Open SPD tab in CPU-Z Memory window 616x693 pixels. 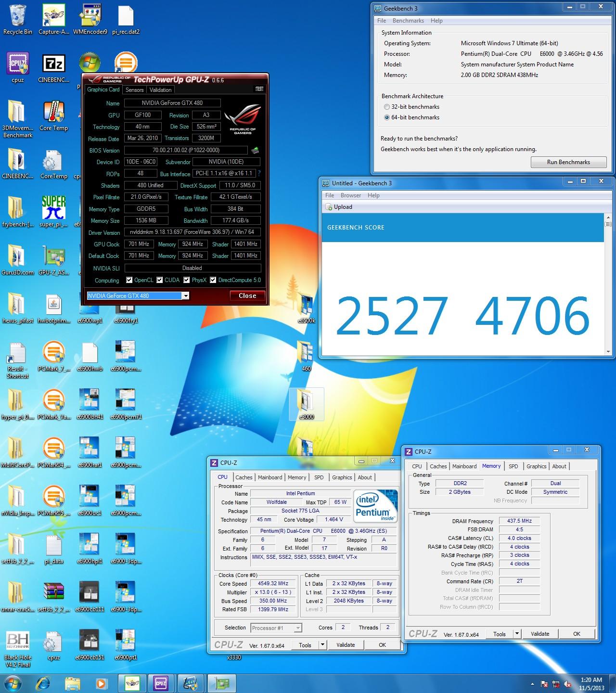513,466
